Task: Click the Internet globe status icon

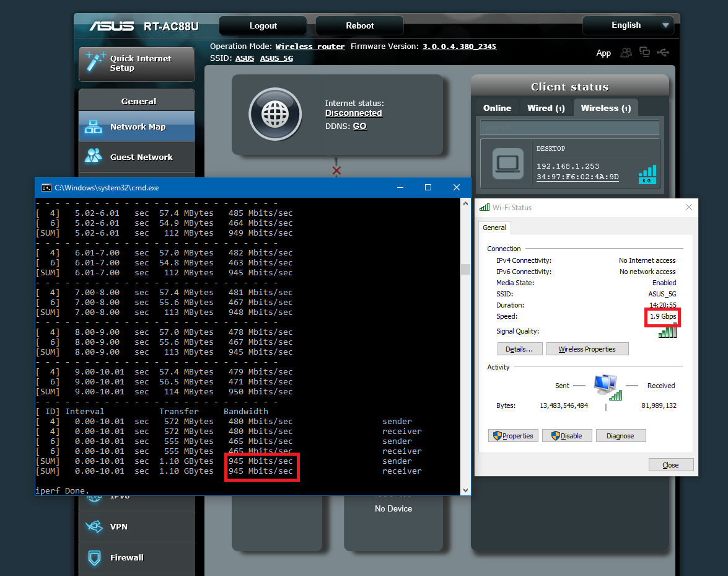Action: click(275, 114)
